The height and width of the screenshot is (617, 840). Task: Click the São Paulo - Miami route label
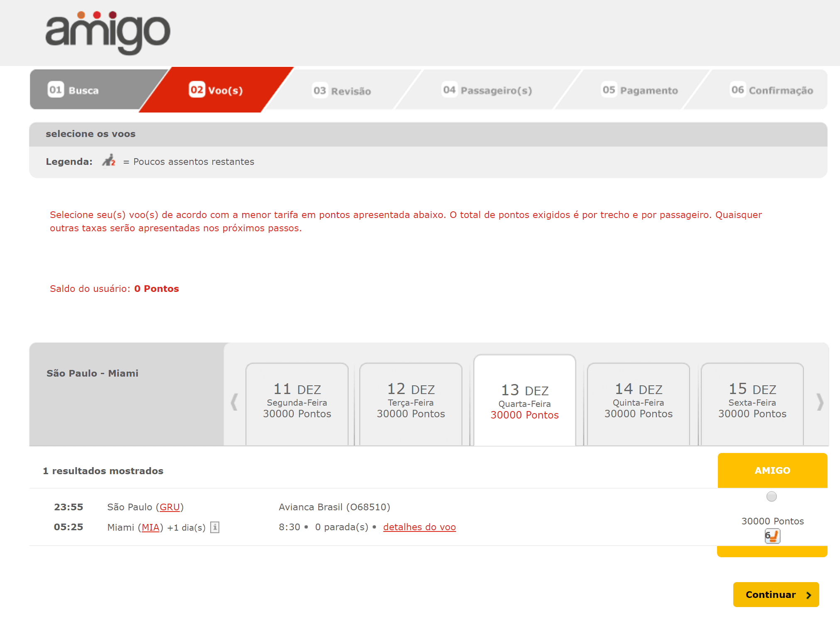tap(93, 373)
